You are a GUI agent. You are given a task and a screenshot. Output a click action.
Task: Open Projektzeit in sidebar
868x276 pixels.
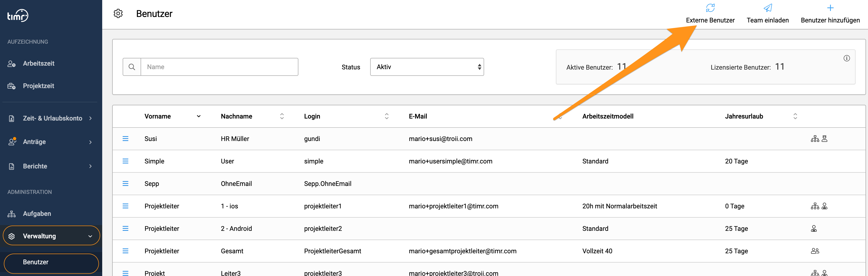38,86
